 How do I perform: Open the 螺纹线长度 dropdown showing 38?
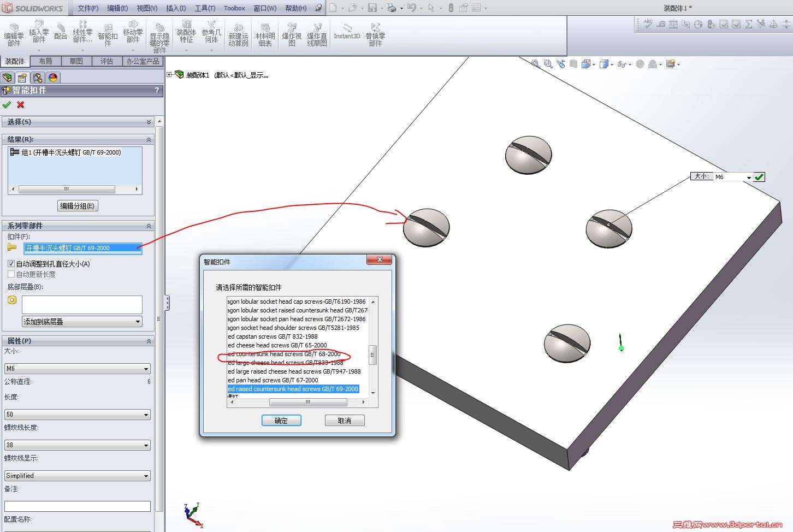click(x=77, y=445)
